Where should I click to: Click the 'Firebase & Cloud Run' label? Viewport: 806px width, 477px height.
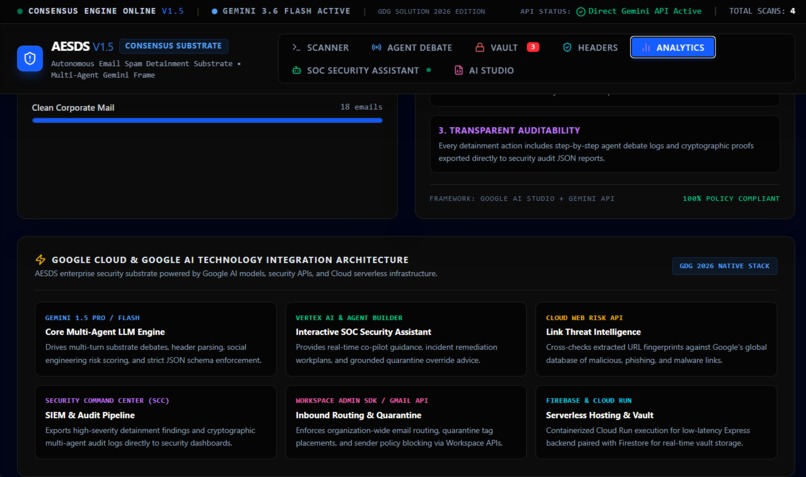[x=589, y=400]
